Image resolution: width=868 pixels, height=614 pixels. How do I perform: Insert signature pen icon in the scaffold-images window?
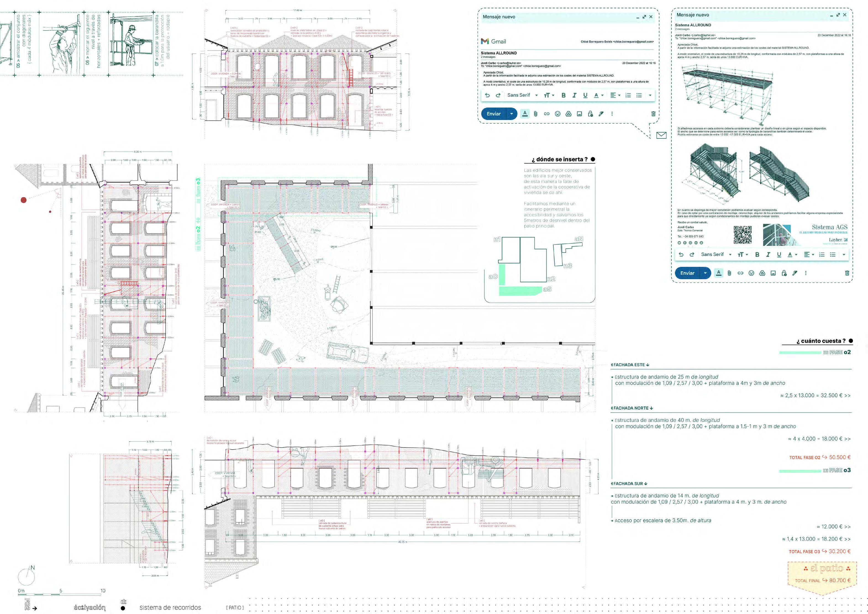795,273
